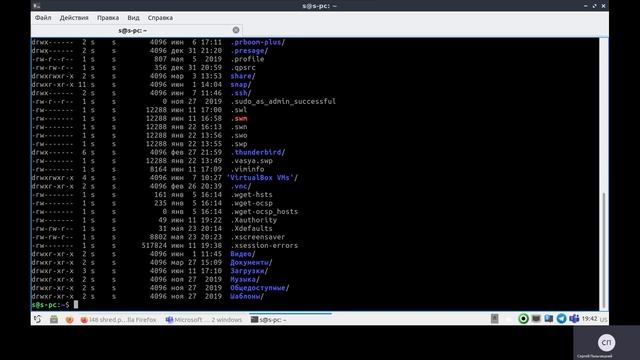Click the .qpsrc file name
The width and height of the screenshot is (640, 360).
[243, 68]
